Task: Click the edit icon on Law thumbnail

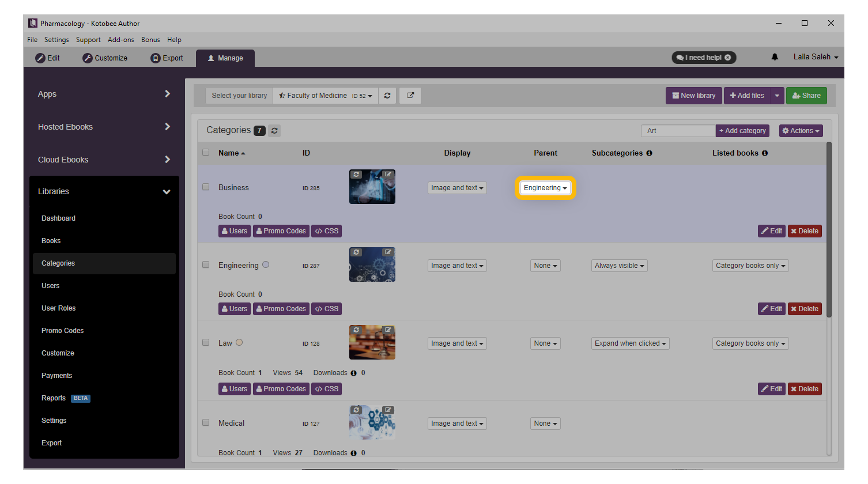Action: 388,330
